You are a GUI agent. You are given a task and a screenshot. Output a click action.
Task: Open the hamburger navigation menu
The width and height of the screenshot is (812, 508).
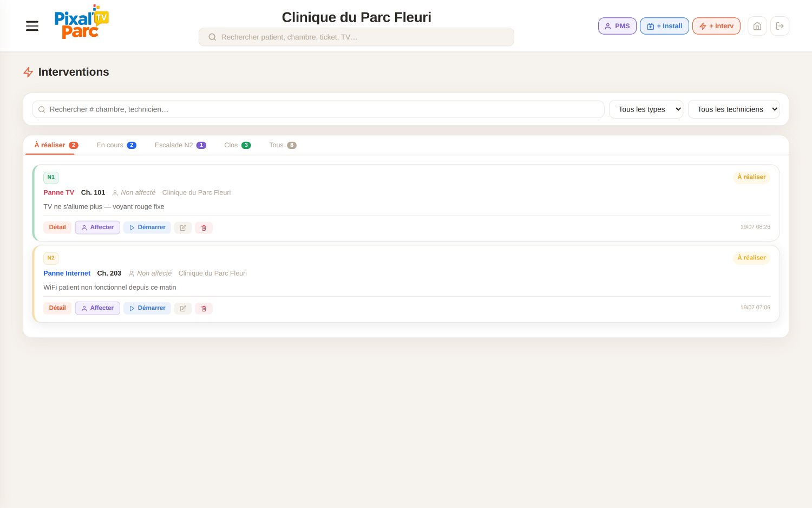click(x=32, y=26)
